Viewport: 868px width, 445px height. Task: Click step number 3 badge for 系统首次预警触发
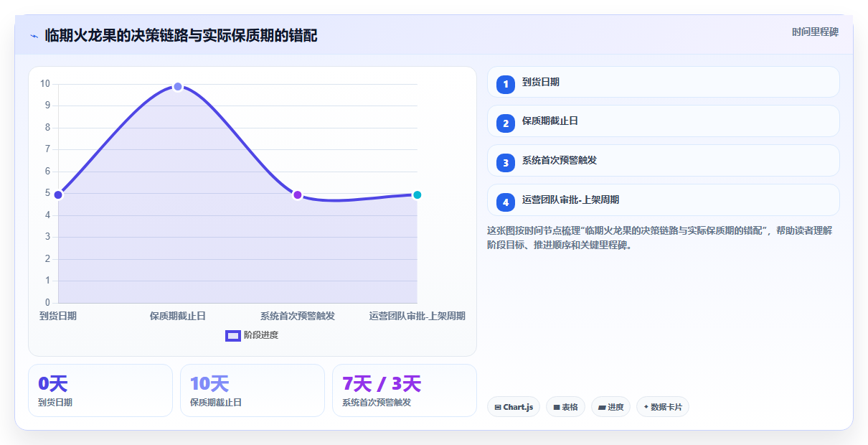506,163
